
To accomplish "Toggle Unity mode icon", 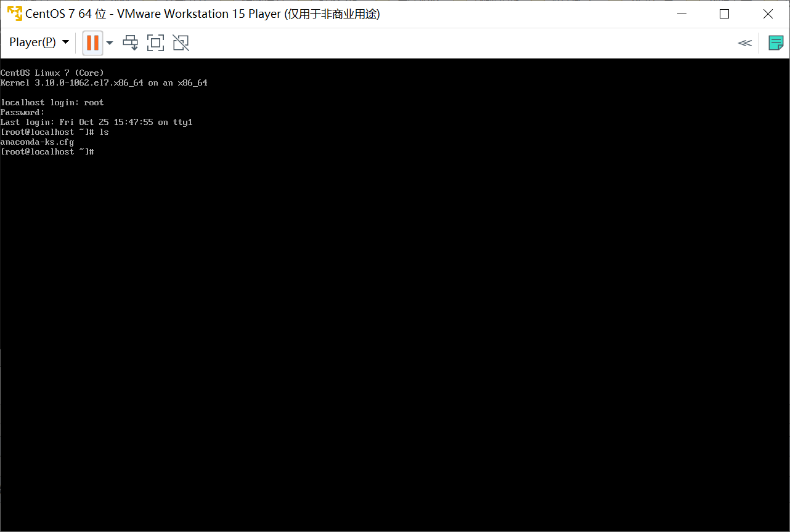I will (x=181, y=42).
